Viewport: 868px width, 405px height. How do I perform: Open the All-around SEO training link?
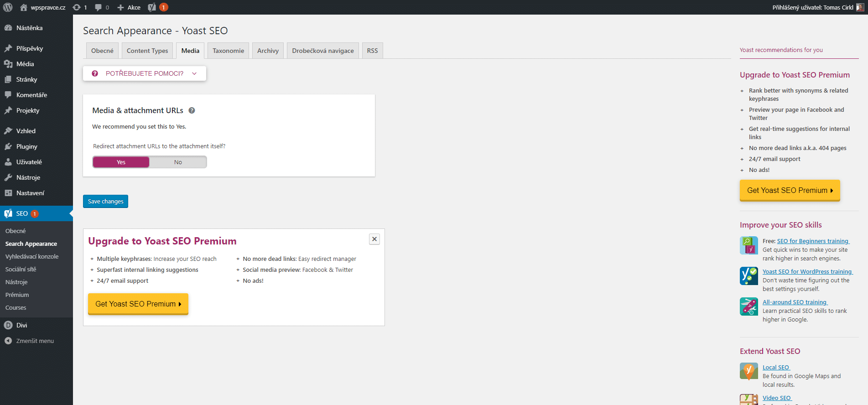pos(795,302)
